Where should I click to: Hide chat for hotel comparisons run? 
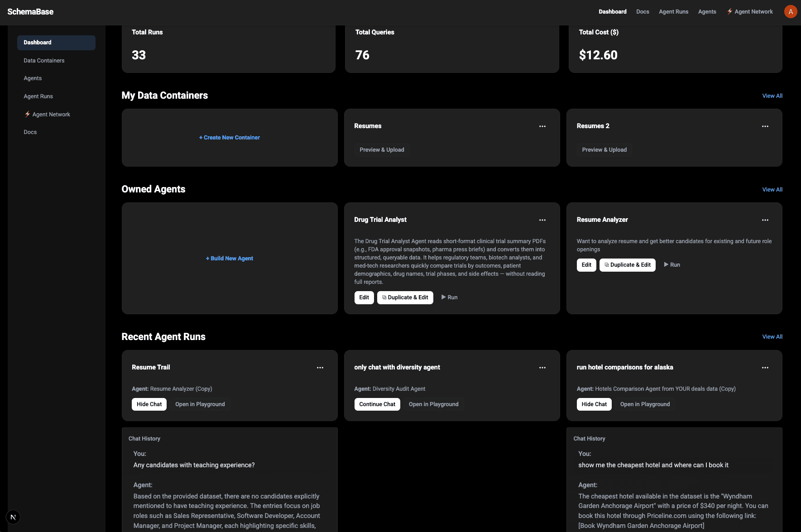[x=594, y=404]
